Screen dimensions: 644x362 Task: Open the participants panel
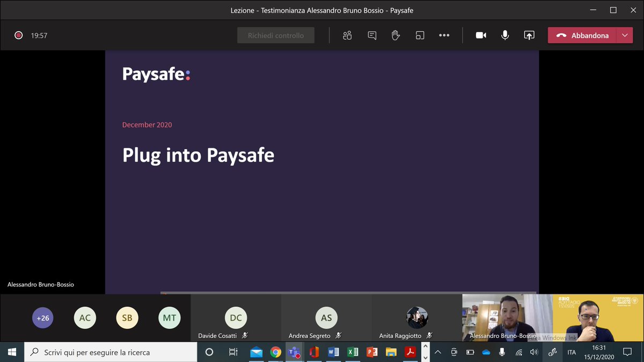click(347, 35)
